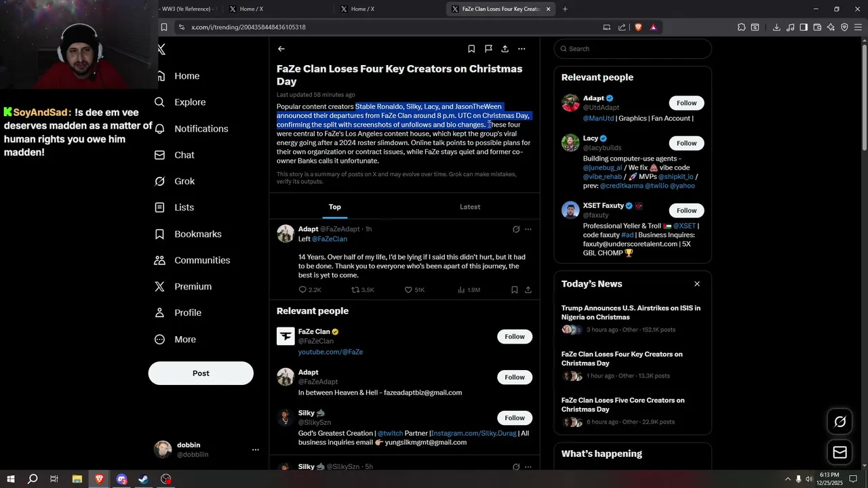Switch to the WW3 (Ye Reference) browser tab
Viewport: 868px width, 488px height.
point(187,9)
